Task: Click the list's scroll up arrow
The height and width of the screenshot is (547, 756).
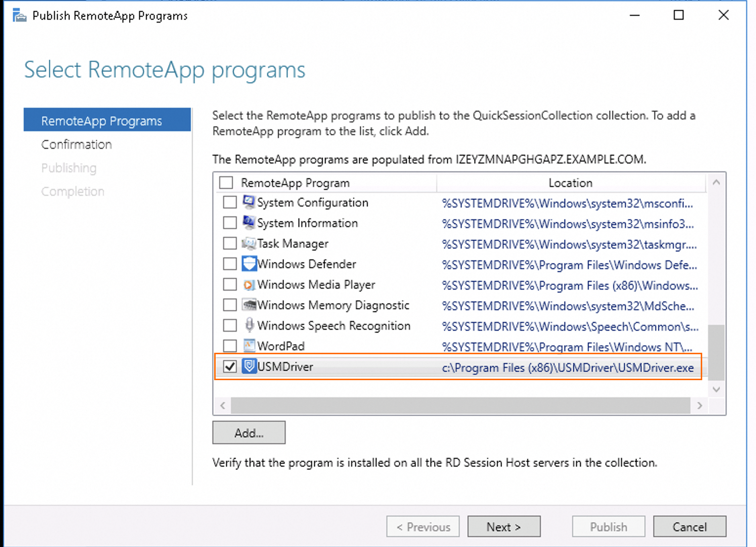Action: click(x=716, y=182)
